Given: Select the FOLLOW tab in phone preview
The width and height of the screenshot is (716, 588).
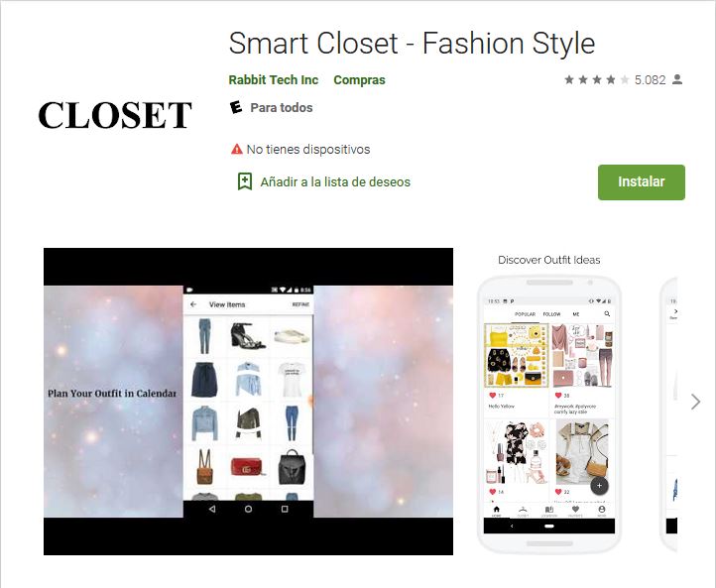Looking at the screenshot, I should tap(551, 314).
